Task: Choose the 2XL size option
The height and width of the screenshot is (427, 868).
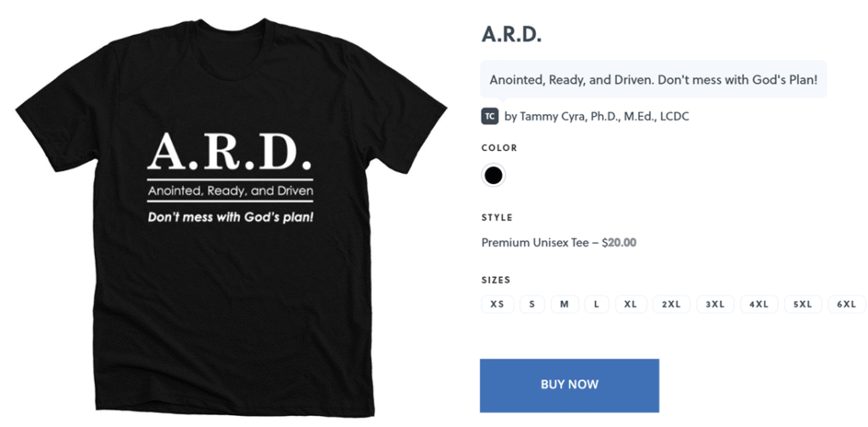Action: point(671,304)
